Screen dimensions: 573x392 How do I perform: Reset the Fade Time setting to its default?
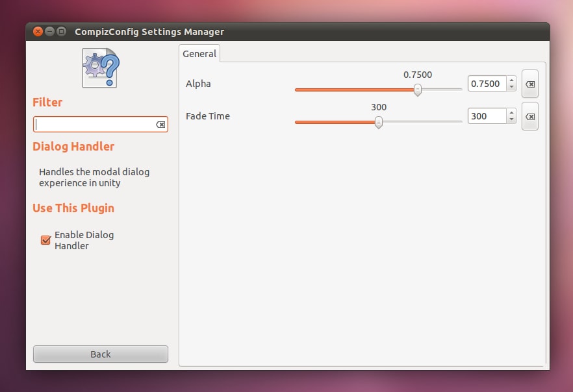tap(530, 116)
